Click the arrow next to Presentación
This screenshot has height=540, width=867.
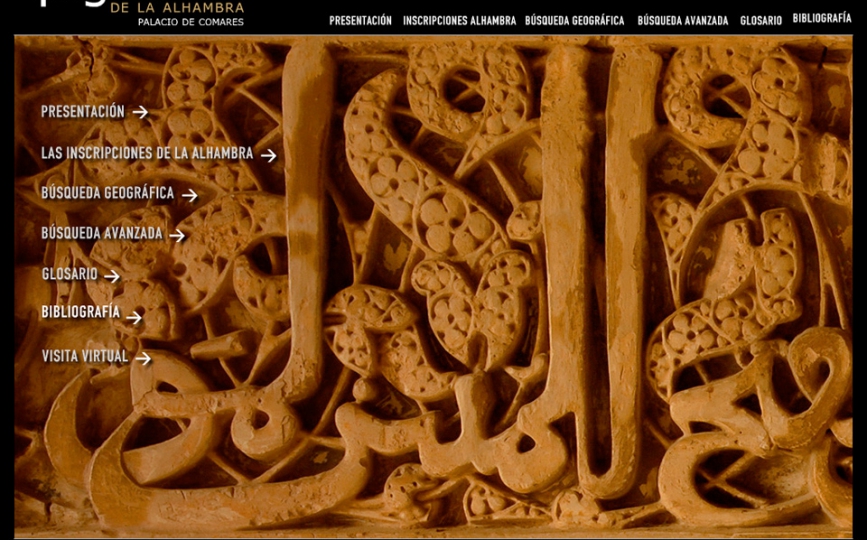140,112
